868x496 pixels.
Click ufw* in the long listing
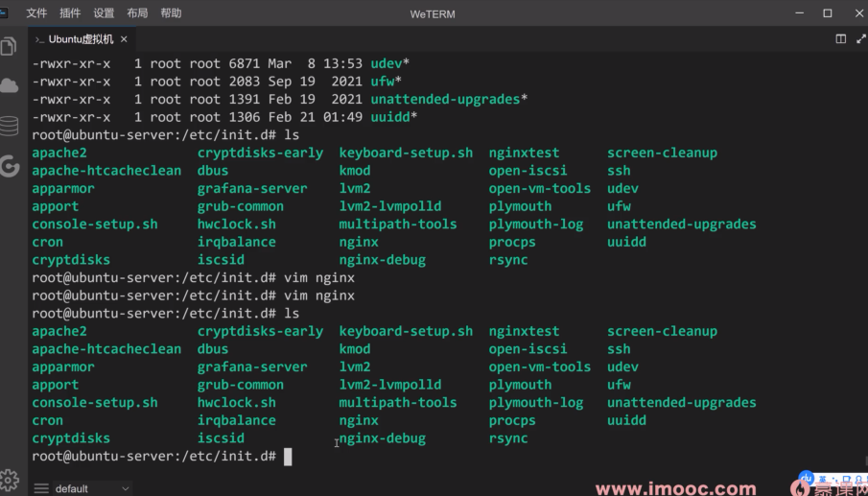[387, 82]
